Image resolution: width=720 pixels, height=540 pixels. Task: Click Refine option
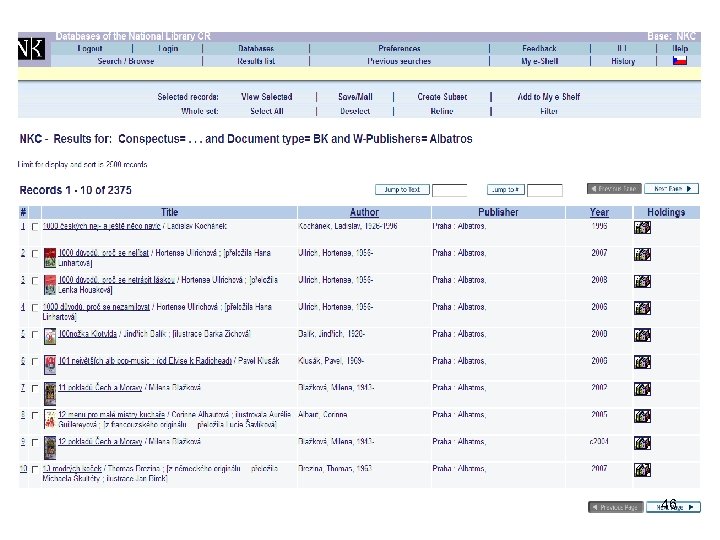[442, 111]
